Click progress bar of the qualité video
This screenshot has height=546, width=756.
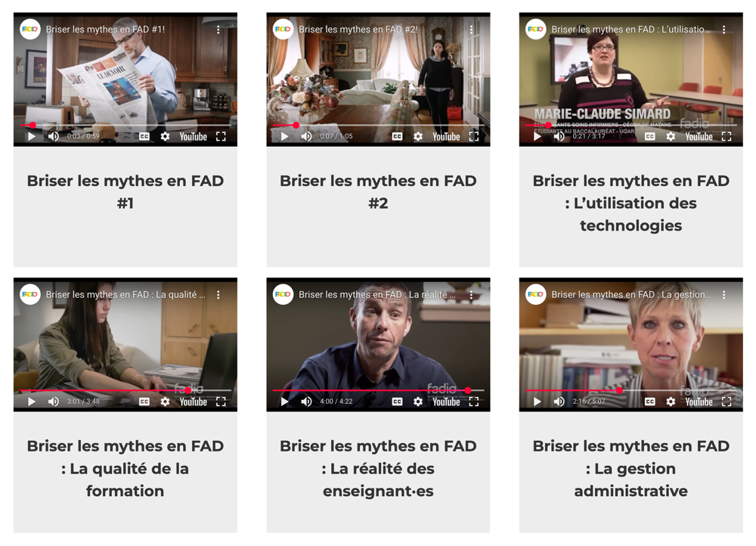click(125, 390)
